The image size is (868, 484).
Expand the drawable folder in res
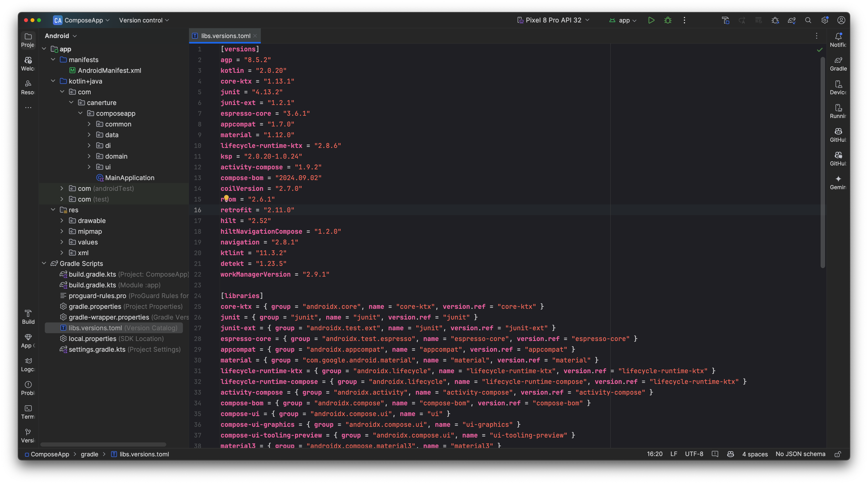coord(62,220)
